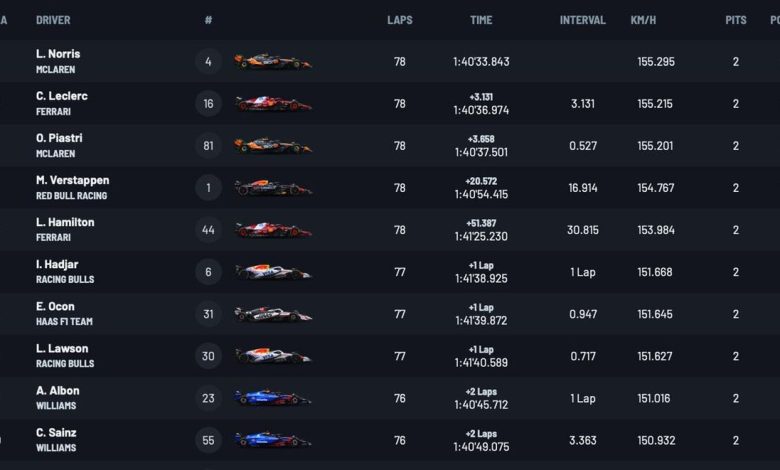The width and height of the screenshot is (780, 470).
Task: Click the TIME column header
Action: 481,20
